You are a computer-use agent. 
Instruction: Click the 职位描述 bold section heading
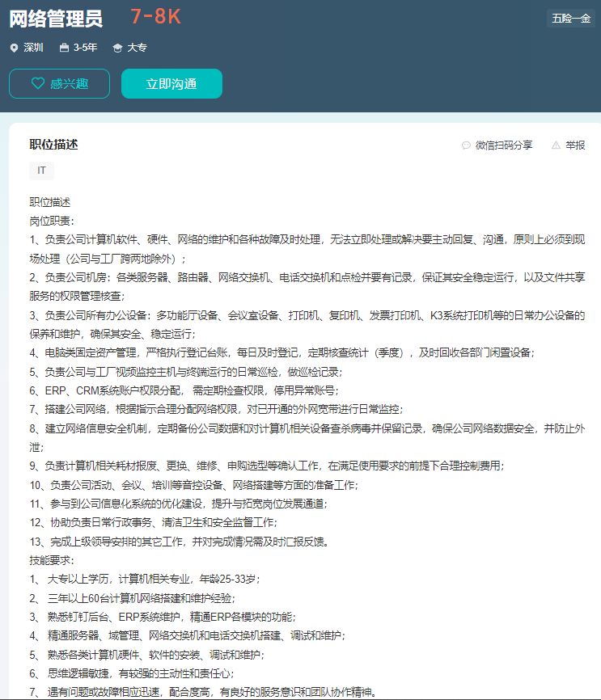point(53,145)
